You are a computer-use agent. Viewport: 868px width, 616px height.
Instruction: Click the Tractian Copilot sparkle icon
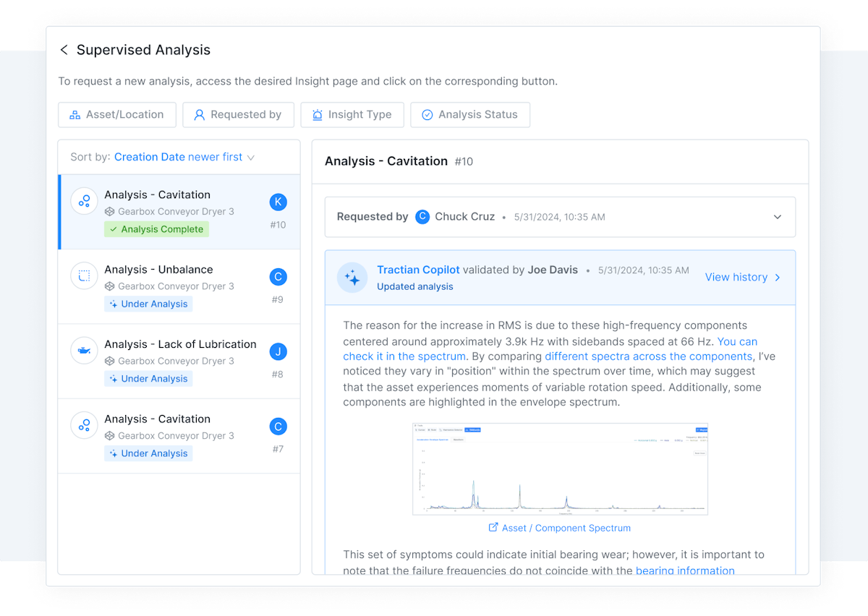[352, 278]
